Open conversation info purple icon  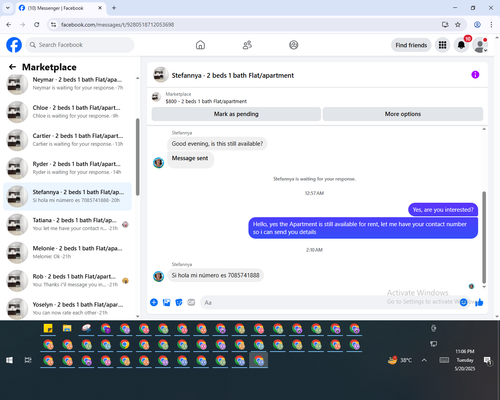click(475, 75)
